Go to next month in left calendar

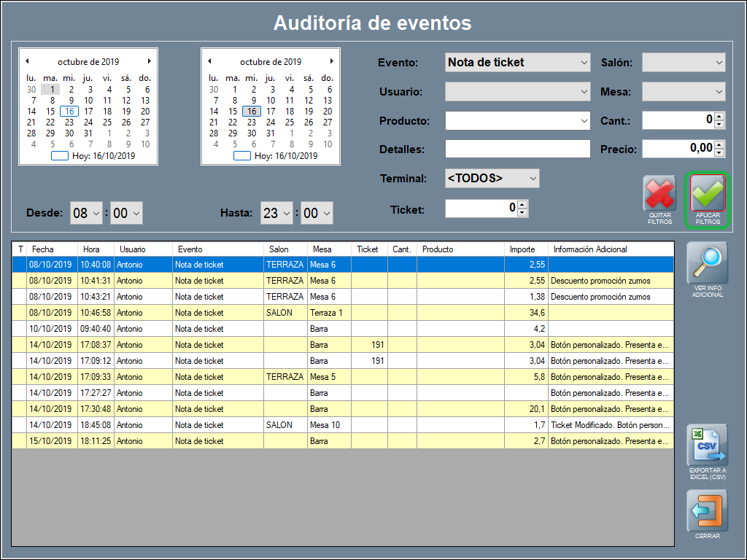pyautogui.click(x=149, y=61)
